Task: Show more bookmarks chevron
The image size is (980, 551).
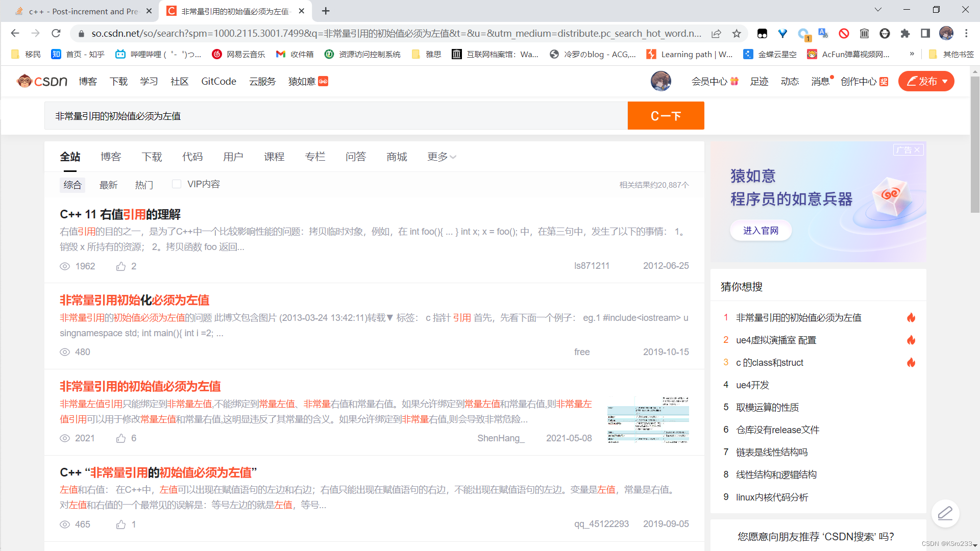Action: (912, 54)
